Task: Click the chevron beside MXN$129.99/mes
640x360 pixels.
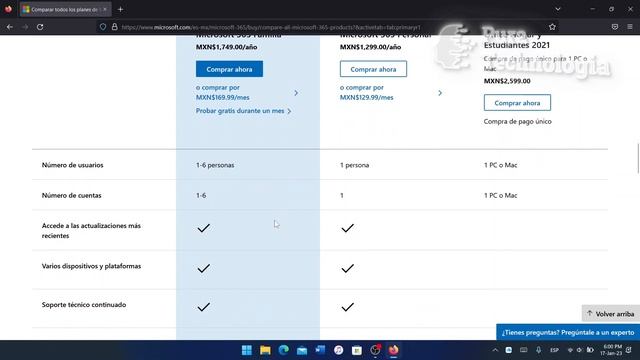Action: (440, 93)
